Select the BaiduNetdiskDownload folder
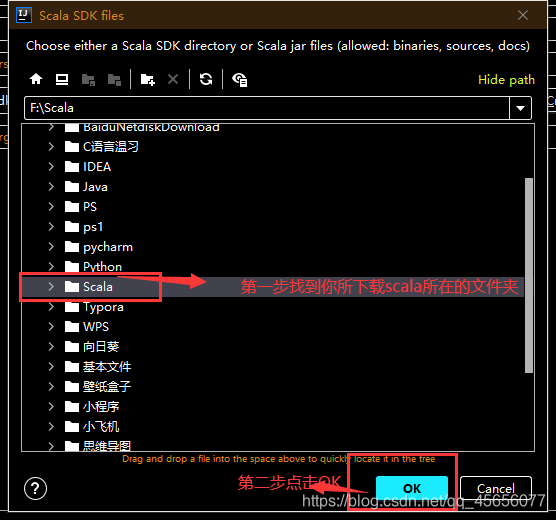556x520 pixels. (142, 127)
